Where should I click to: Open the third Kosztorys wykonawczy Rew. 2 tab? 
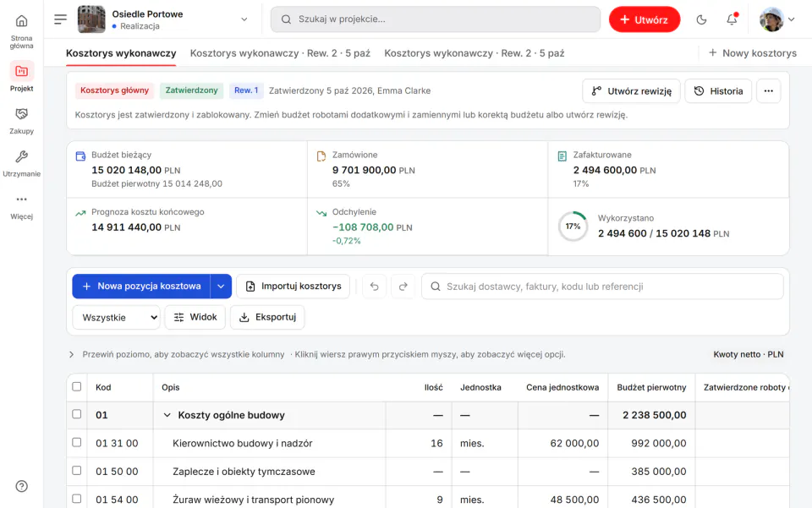(x=475, y=53)
